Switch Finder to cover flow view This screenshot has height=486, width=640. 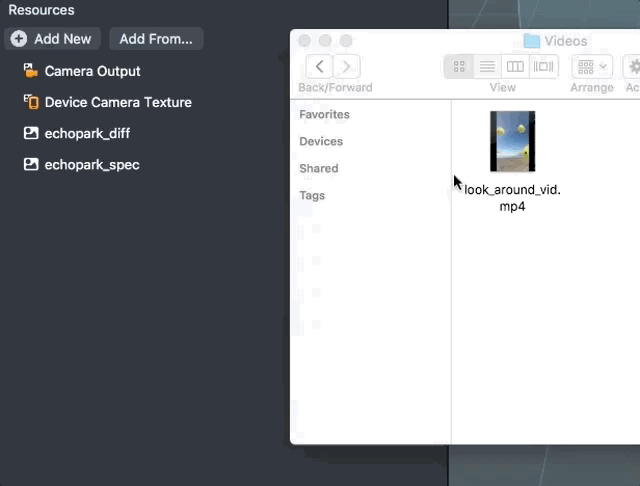coord(543,66)
